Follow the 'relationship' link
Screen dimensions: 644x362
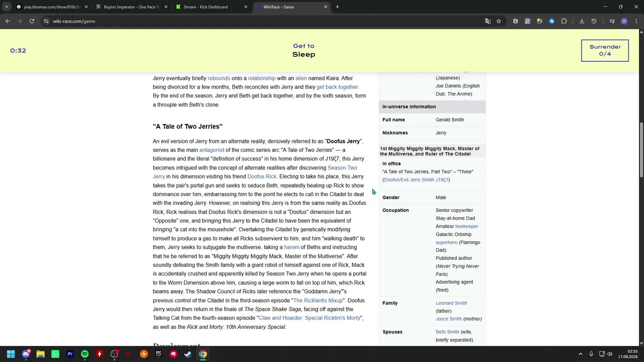click(x=262, y=78)
